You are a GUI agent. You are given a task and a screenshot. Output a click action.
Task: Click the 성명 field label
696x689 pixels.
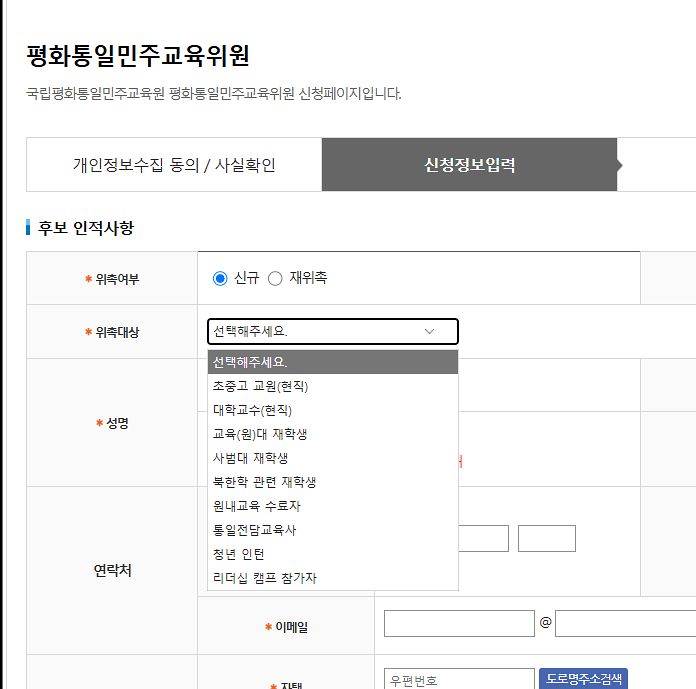[x=117, y=423]
